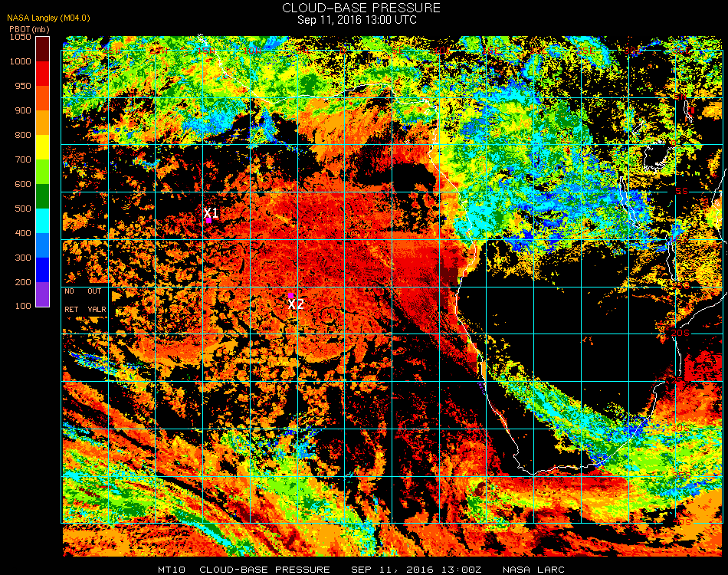
Task: Click the 200 value on the legend
Action: (x=23, y=282)
